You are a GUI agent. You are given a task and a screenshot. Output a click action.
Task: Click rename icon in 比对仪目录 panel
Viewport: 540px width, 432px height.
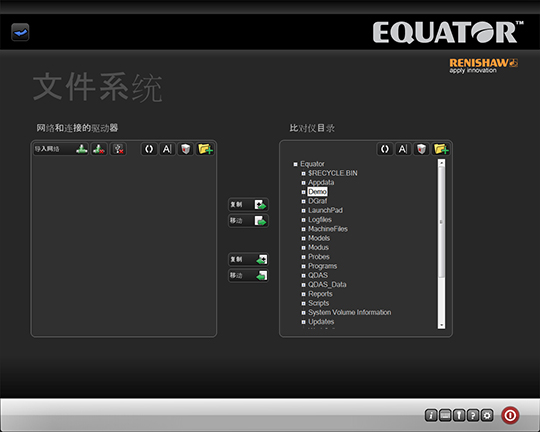(x=403, y=149)
